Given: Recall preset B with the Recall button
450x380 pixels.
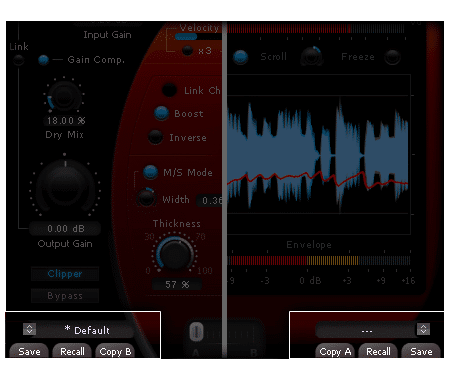Looking at the screenshot, I should [378, 351].
